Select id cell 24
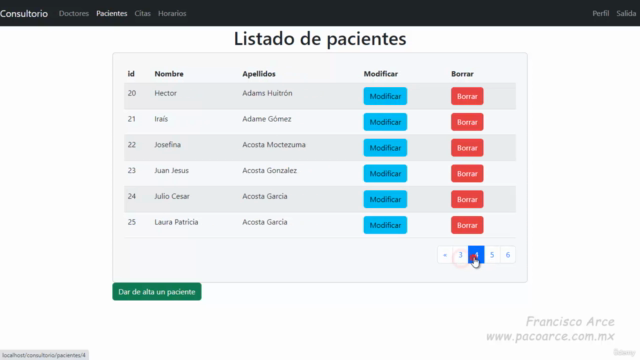This screenshot has width=640, height=360. click(x=131, y=196)
